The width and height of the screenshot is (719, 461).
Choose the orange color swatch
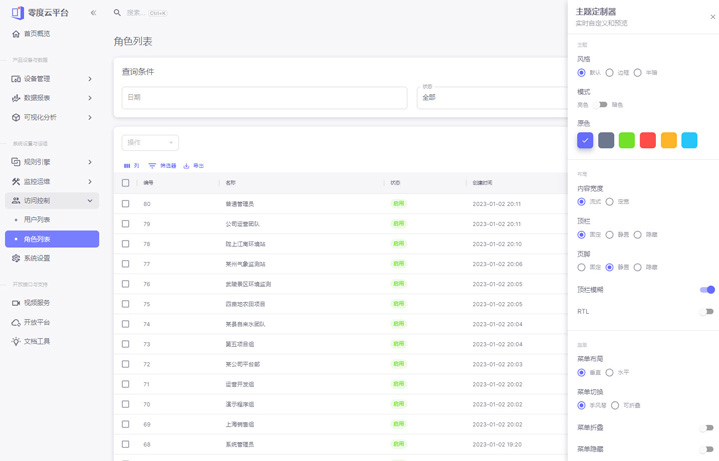[x=669, y=140]
